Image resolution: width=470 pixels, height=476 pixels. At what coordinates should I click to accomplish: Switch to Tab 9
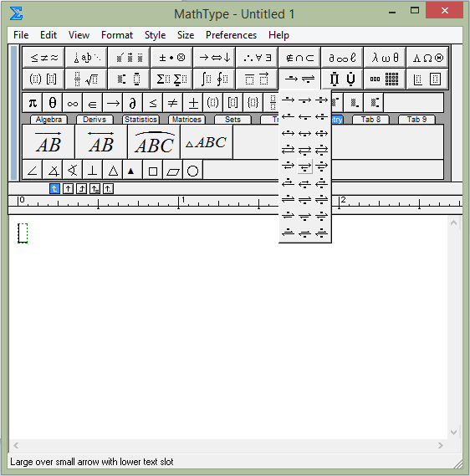pos(416,120)
